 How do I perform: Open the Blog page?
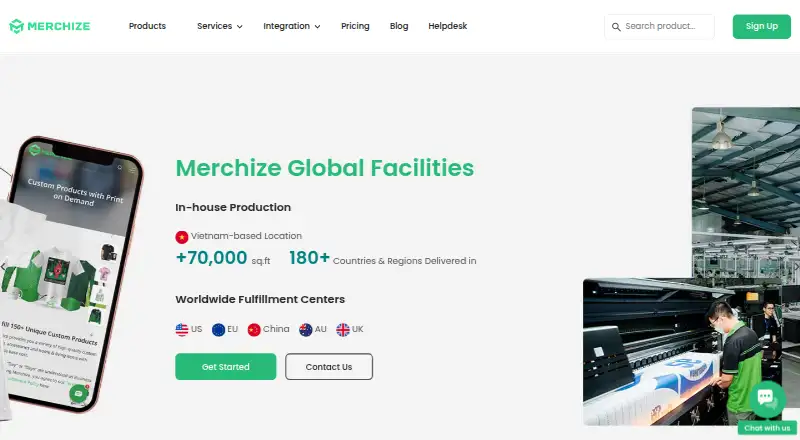tap(399, 26)
